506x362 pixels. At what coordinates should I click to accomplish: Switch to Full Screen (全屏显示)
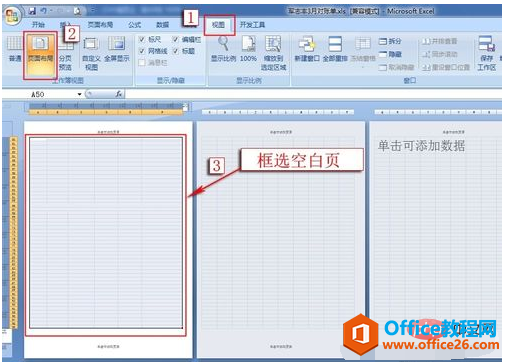click(117, 49)
